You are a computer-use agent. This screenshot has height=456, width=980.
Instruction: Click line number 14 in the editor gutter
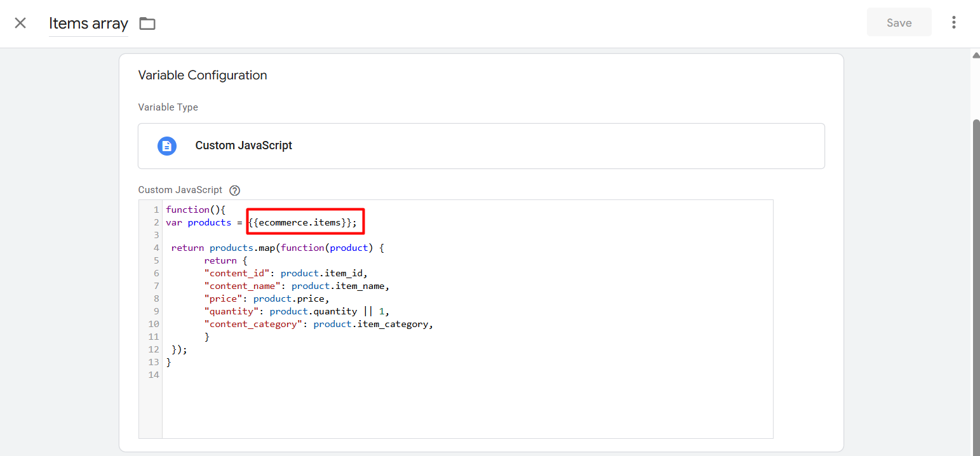153,375
